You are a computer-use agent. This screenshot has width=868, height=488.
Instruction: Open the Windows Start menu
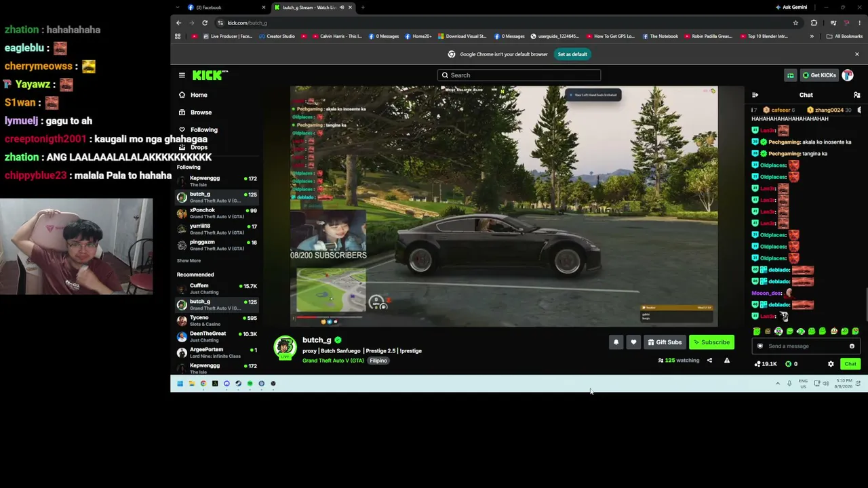pyautogui.click(x=180, y=384)
